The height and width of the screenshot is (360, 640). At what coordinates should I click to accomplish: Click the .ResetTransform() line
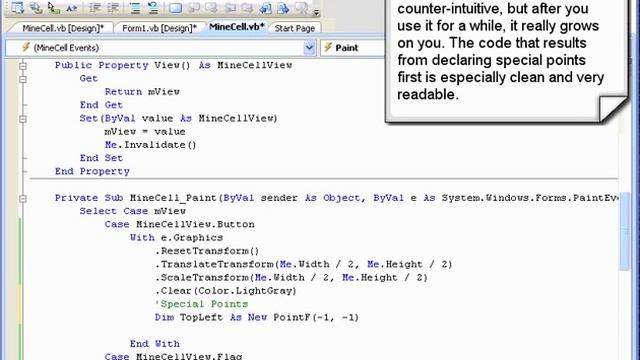click(x=207, y=251)
